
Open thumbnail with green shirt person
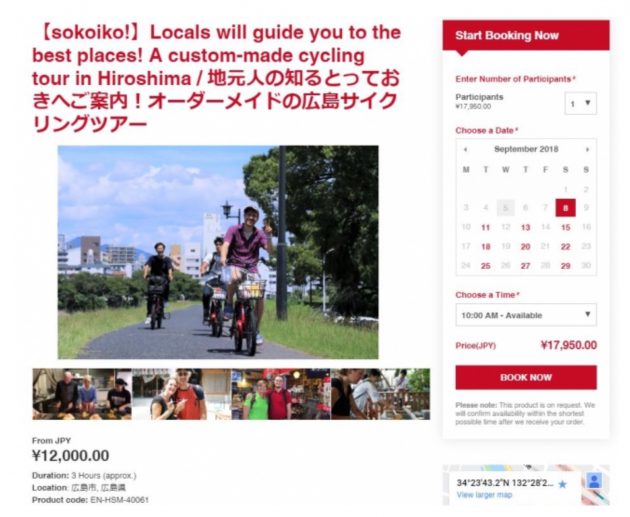click(281, 394)
